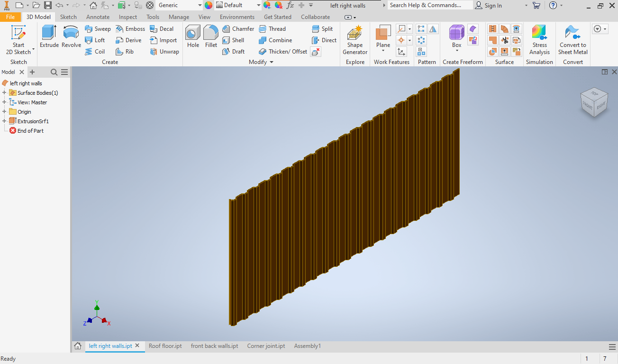Viewport: 618px width, 364px height.
Task: Switch to Roof floor.ipt document tab
Action: tap(165, 346)
